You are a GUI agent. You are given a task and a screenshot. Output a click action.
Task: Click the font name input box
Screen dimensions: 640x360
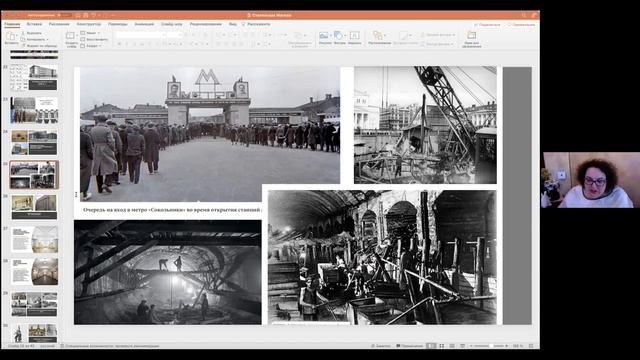pyautogui.click(x=141, y=35)
